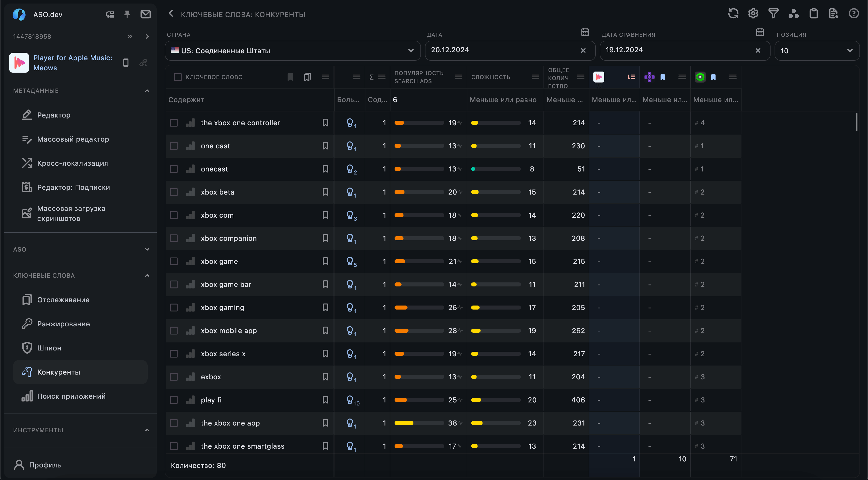This screenshot has width=868, height=480.
Task: Click the suggestions bulb icon for 'xbox game'
Action: click(351, 261)
